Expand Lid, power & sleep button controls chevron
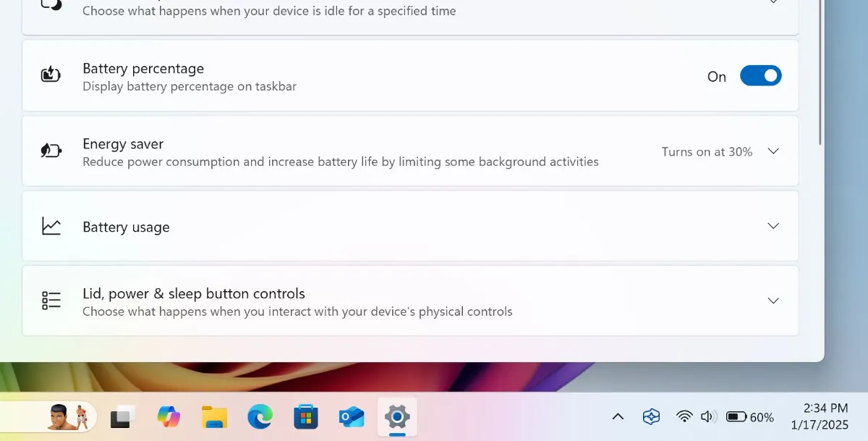 [x=773, y=301]
